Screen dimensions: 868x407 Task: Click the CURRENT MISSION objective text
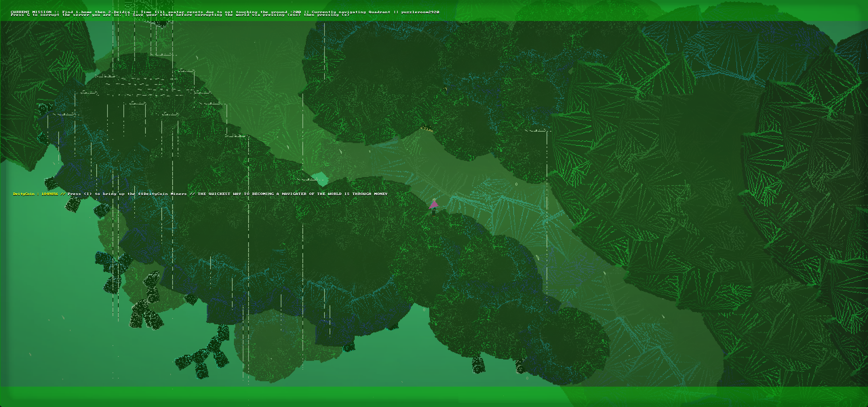pyautogui.click(x=31, y=12)
